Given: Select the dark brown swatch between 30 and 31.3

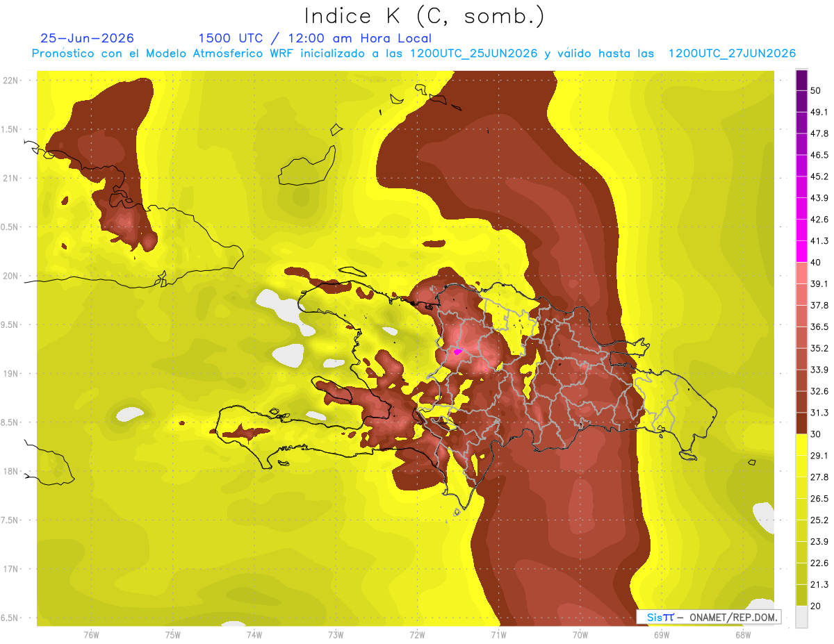Looking at the screenshot, I should (x=801, y=423).
